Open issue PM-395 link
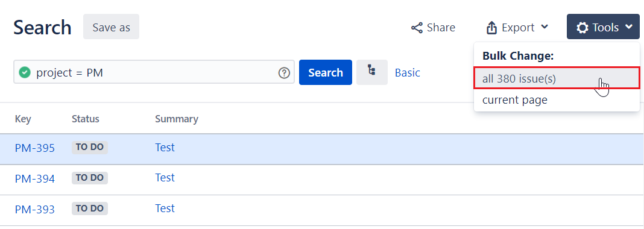The height and width of the screenshot is (229, 644). (x=34, y=148)
